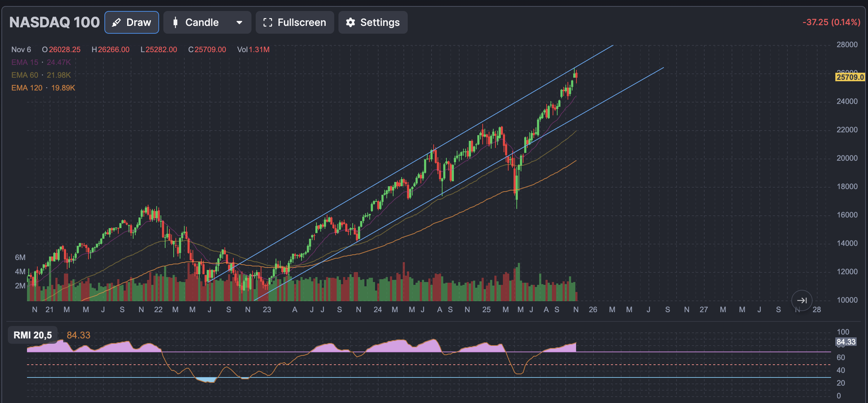Click the -37.25 (0.14%) change label
The width and height of the screenshot is (868, 403).
[831, 22]
